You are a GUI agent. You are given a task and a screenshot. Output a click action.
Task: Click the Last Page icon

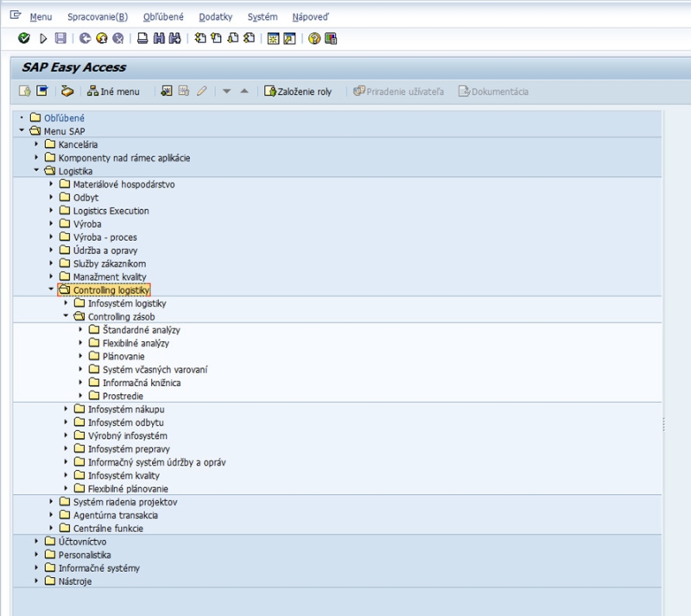249,38
